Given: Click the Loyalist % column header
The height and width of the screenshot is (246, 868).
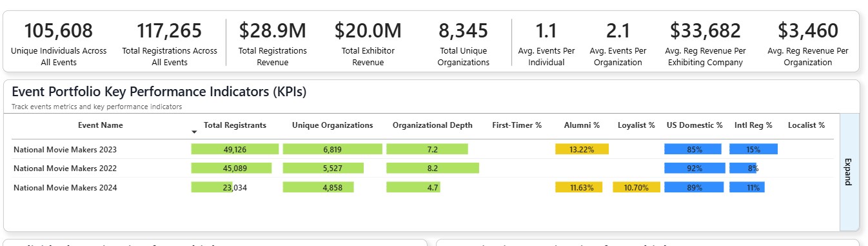Looking at the screenshot, I should pyautogui.click(x=636, y=125).
